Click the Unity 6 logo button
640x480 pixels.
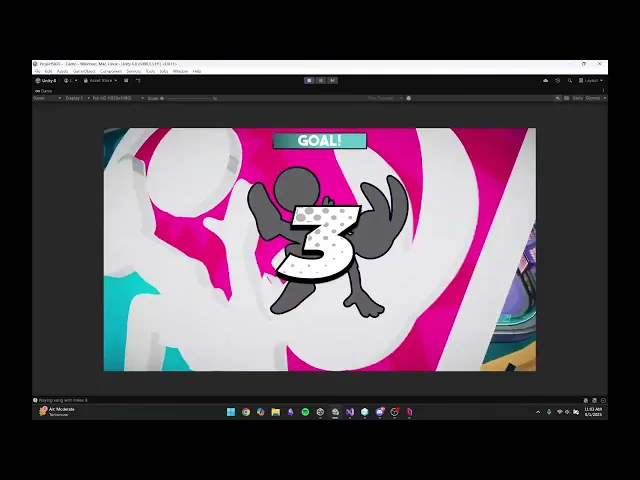tap(46, 81)
